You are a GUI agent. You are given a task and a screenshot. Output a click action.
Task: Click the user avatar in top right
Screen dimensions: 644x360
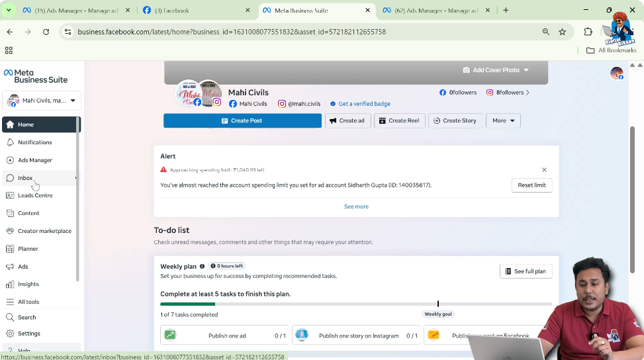[x=616, y=73]
